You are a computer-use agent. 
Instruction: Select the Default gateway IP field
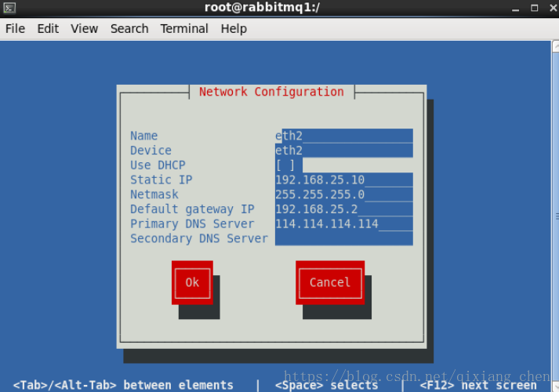[x=344, y=209]
